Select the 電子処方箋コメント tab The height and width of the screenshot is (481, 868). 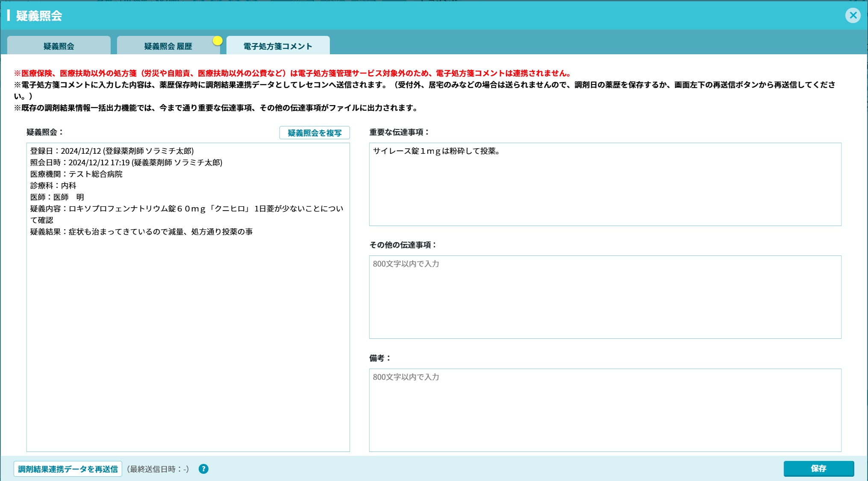pos(278,46)
